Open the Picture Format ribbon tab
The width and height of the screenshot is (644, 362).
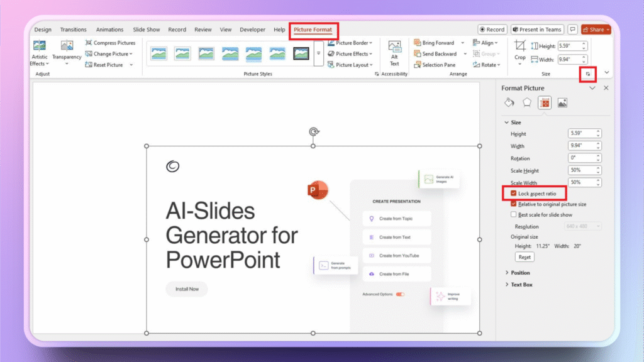(x=314, y=30)
